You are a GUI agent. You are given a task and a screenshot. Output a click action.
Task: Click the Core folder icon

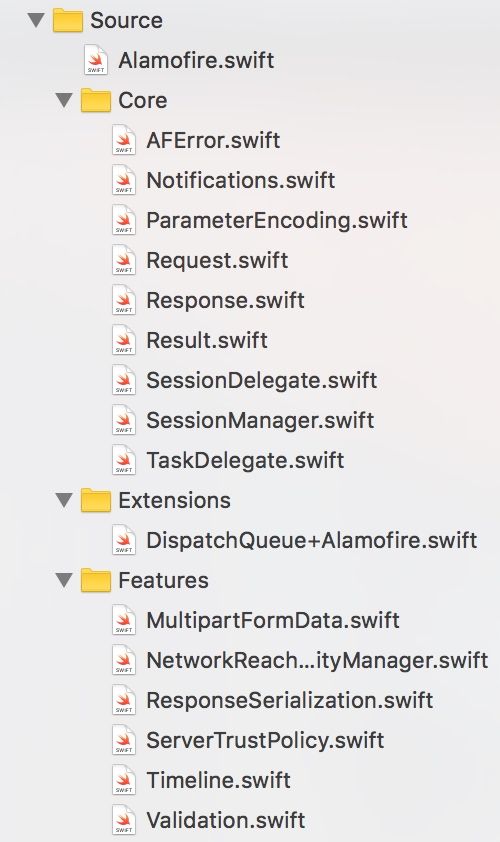[96, 100]
